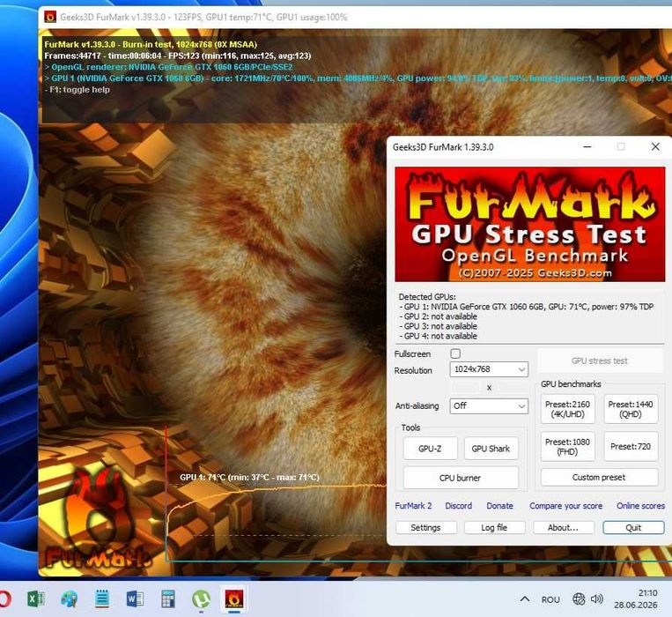Run the Preset:720 benchmark

pyautogui.click(x=631, y=446)
